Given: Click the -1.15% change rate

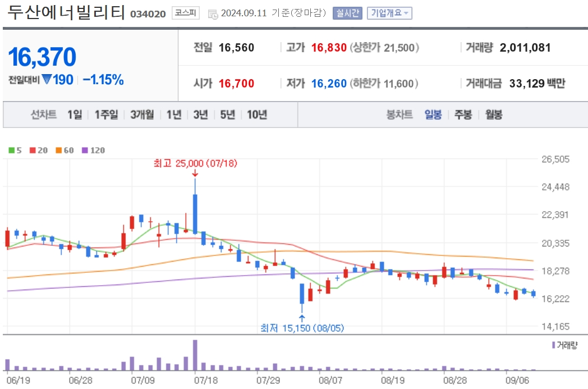Looking at the screenshot, I should click(103, 80).
